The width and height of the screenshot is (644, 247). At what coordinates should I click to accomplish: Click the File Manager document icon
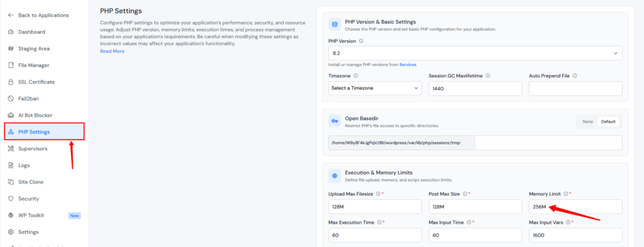[11, 65]
